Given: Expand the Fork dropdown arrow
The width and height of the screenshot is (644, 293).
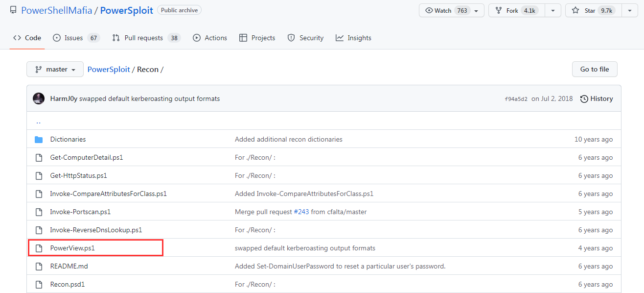Looking at the screenshot, I should [x=553, y=10].
